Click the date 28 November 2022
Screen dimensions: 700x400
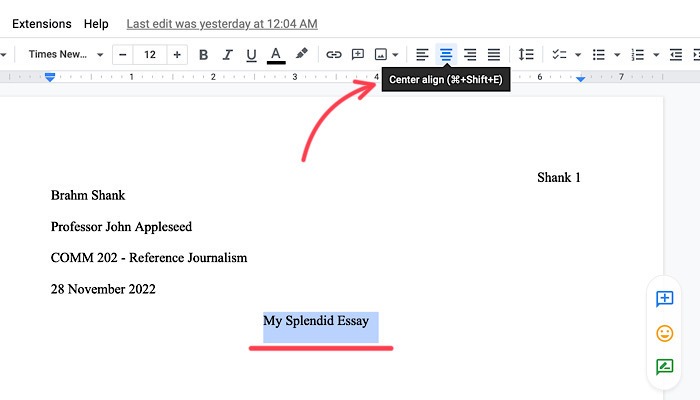[x=103, y=289]
